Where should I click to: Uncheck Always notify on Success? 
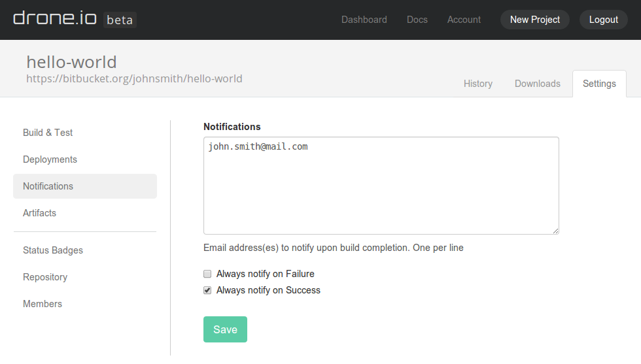(207, 290)
